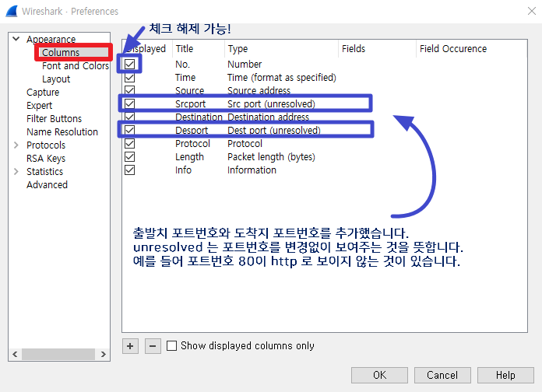Uncheck the Srcport column checkbox
Viewport: 542px width, 392px height.
pos(129,103)
